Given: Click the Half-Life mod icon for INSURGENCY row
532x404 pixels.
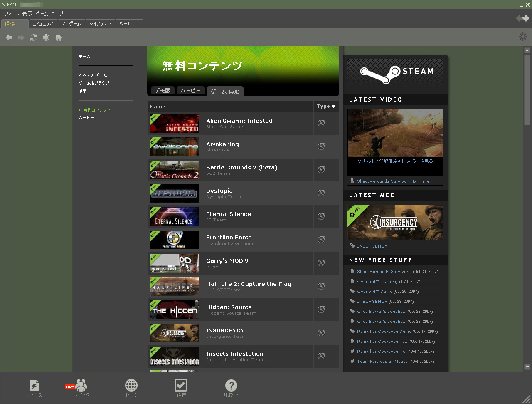Looking at the screenshot, I should coord(321,332).
